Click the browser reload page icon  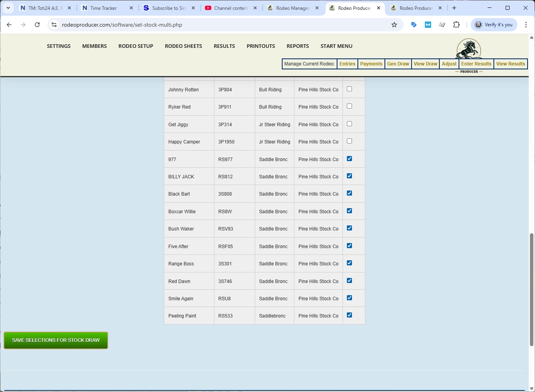(x=37, y=25)
